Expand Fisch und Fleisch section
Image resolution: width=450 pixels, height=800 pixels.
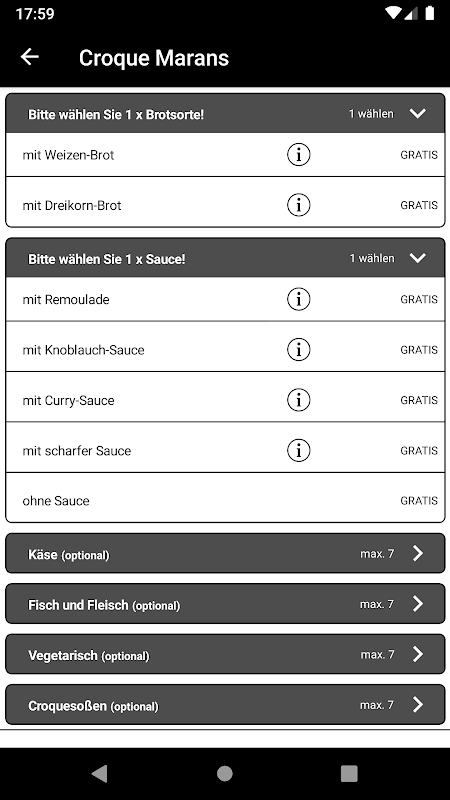225,604
